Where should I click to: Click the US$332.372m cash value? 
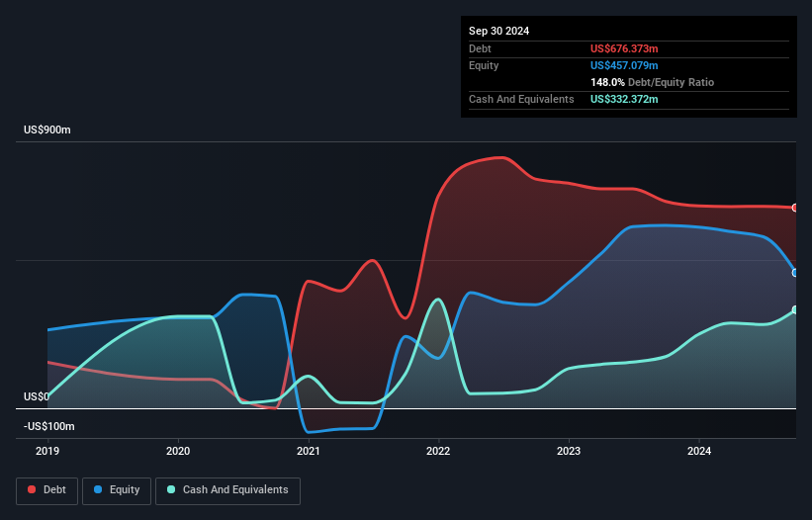624,99
